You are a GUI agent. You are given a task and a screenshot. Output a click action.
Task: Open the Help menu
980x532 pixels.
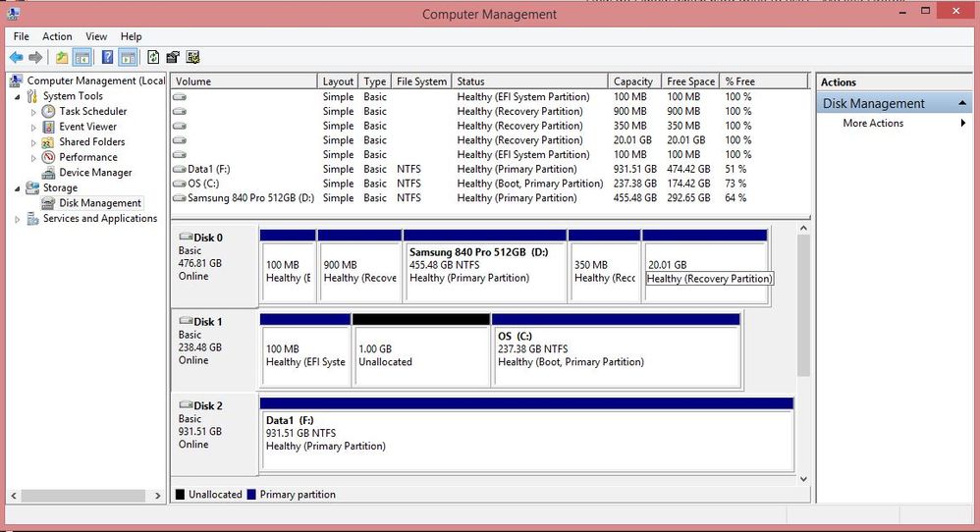(x=132, y=36)
